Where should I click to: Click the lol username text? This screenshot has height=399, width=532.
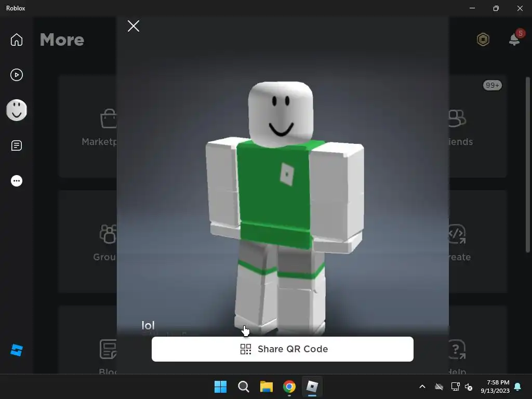(x=148, y=325)
